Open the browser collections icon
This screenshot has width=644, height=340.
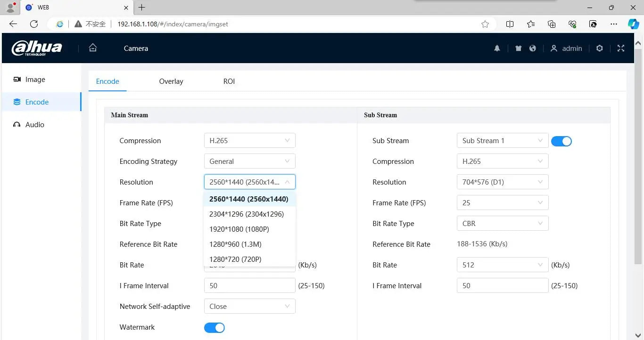tap(552, 24)
